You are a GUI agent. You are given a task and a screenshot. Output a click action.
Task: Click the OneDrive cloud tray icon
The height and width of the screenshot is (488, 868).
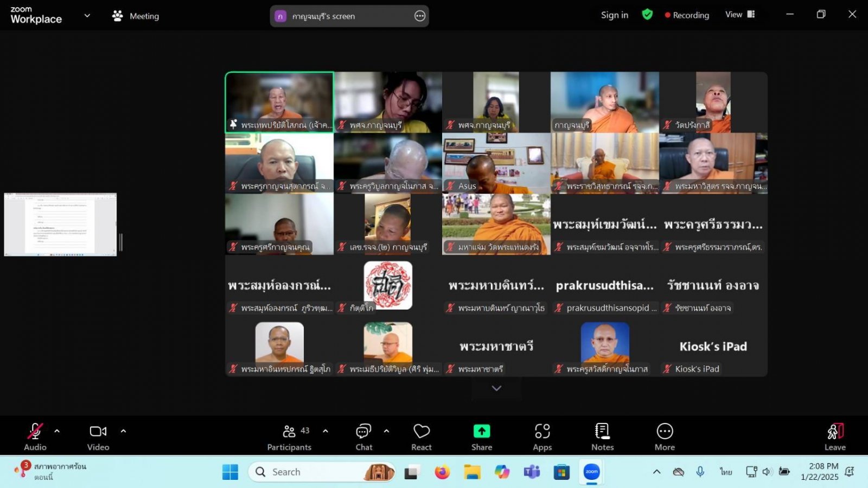678,472
